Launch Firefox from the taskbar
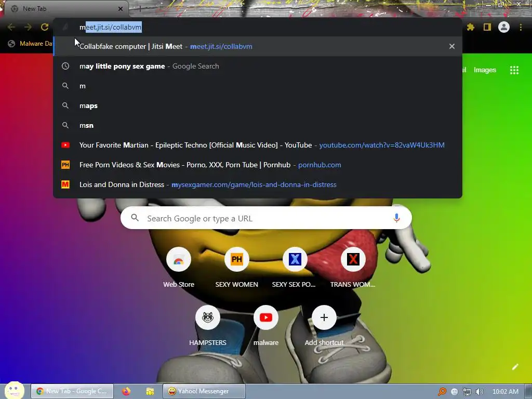This screenshot has height=399, width=532. pos(126,391)
